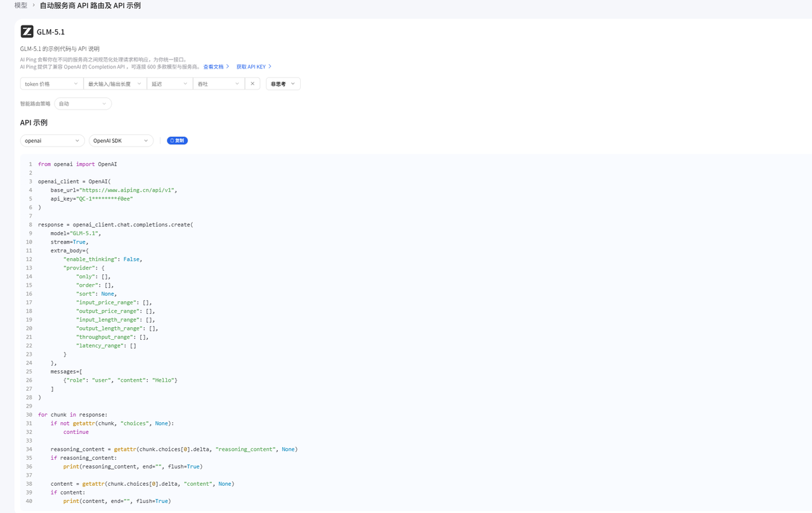Click the code line "for chunk in response:"
812x513 pixels.
point(72,415)
